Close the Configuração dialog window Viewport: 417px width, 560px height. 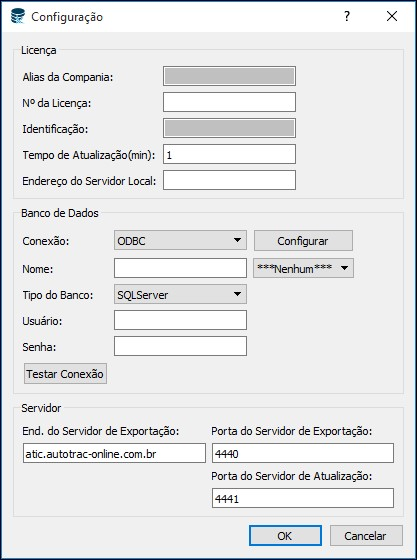(392, 16)
